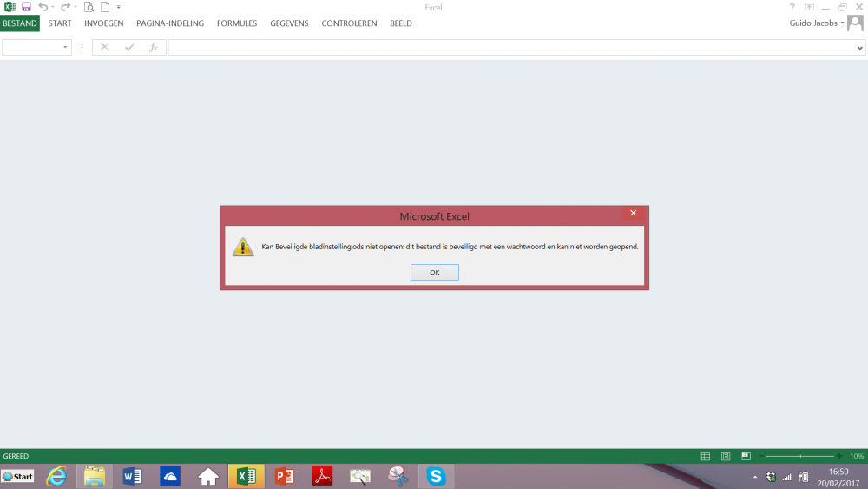Switch to Page Layout view in the status bar
Image resolution: width=868 pixels, height=489 pixels.
coord(726,456)
